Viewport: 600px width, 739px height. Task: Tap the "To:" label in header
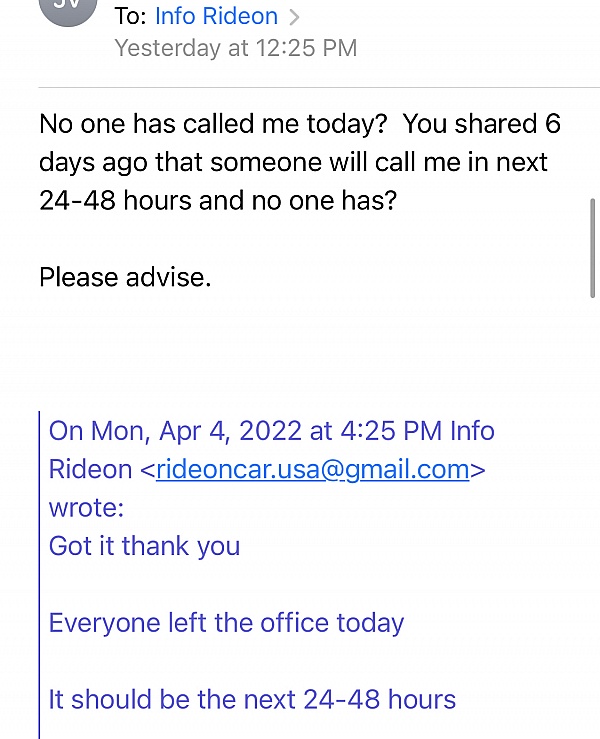(130, 16)
